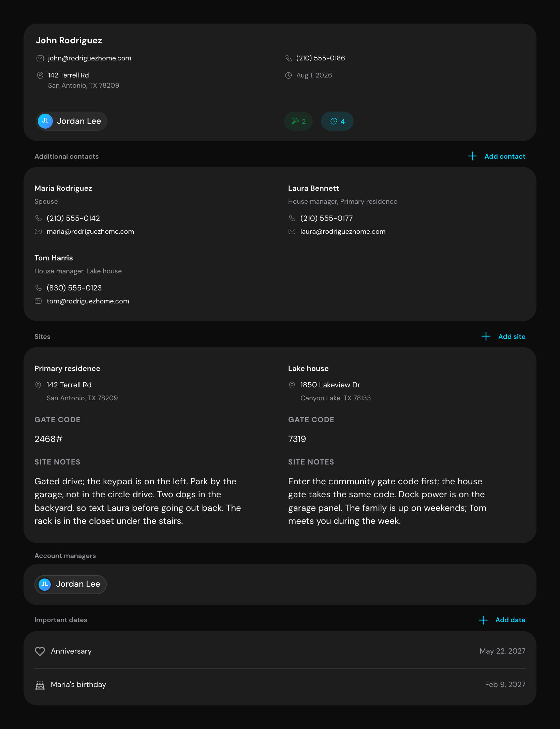Click the phone icon next to Tom Harris's number
This screenshot has width=560, height=729.
pyautogui.click(x=39, y=288)
